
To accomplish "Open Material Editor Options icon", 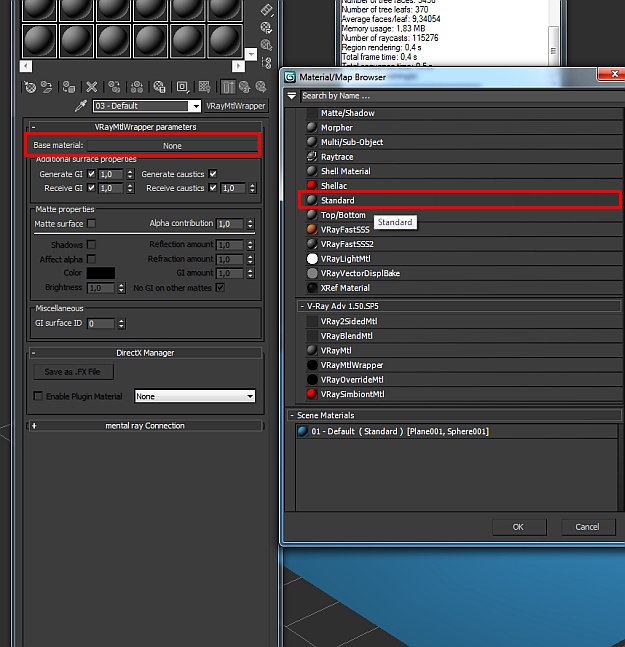I will click(x=267, y=28).
